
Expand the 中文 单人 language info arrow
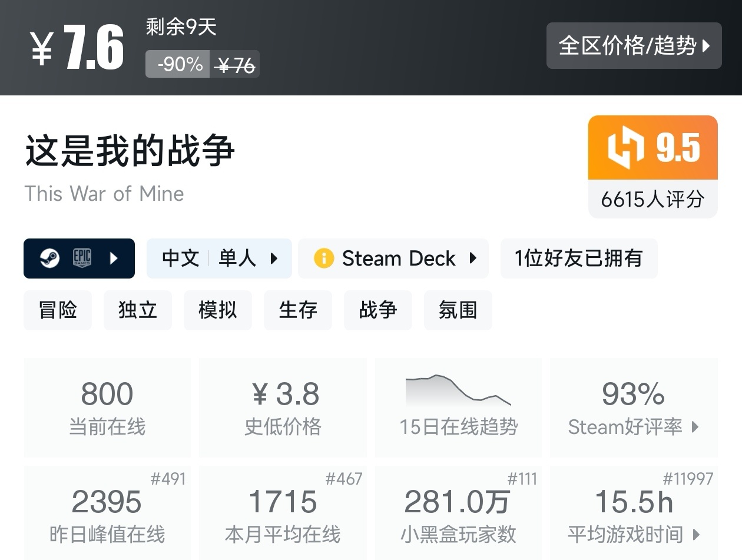pos(274,258)
